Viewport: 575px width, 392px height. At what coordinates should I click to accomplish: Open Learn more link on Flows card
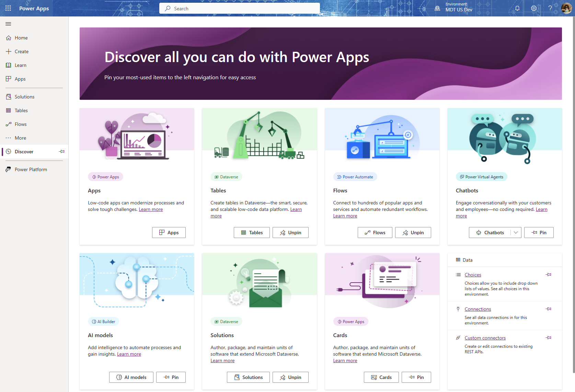[x=345, y=216]
